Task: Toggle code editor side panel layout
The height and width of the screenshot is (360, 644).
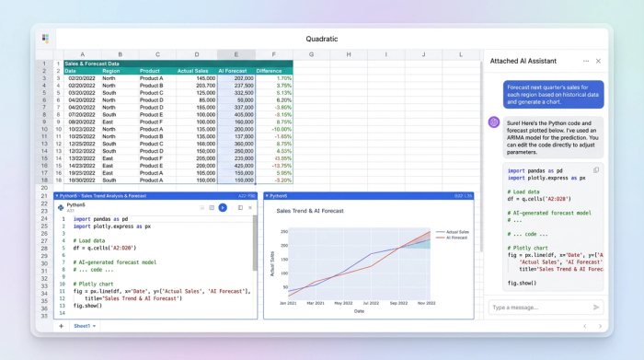Action: pyautogui.click(x=240, y=207)
